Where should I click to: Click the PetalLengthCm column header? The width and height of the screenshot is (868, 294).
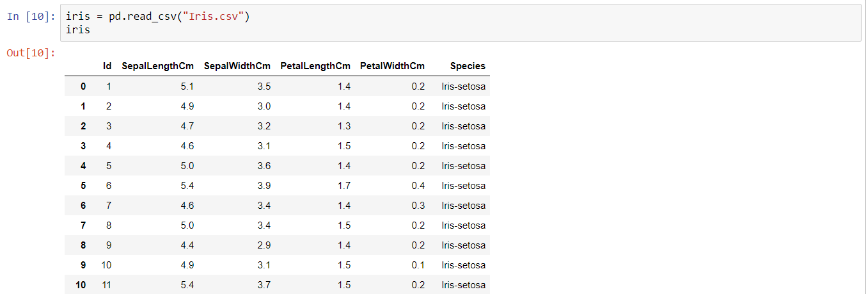[x=315, y=66]
